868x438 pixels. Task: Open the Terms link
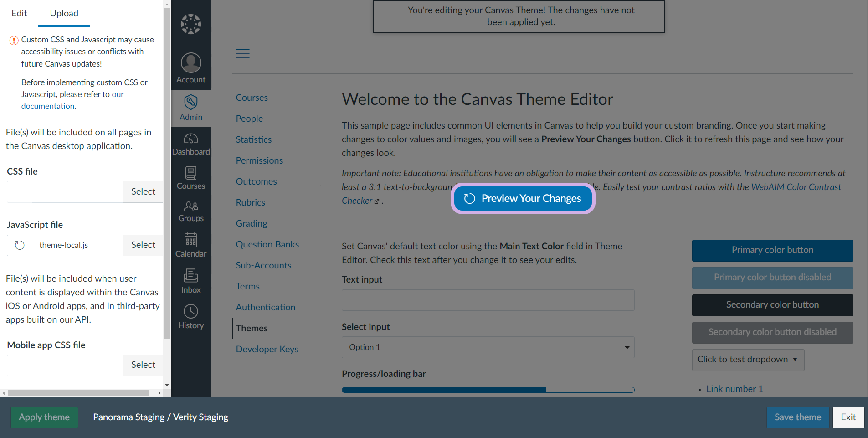coord(247,286)
